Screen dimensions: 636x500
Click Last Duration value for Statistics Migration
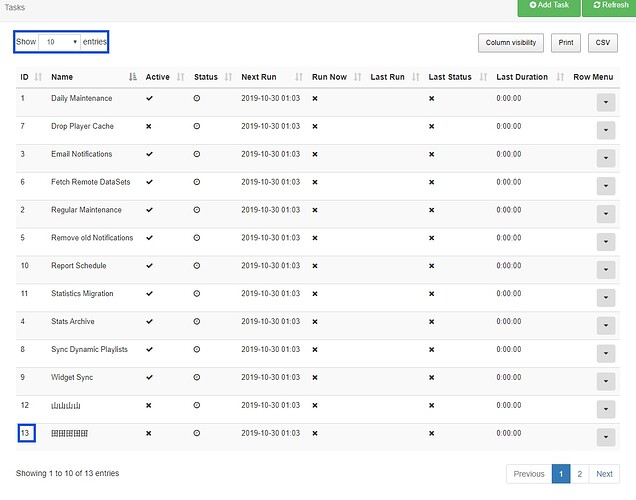click(509, 294)
